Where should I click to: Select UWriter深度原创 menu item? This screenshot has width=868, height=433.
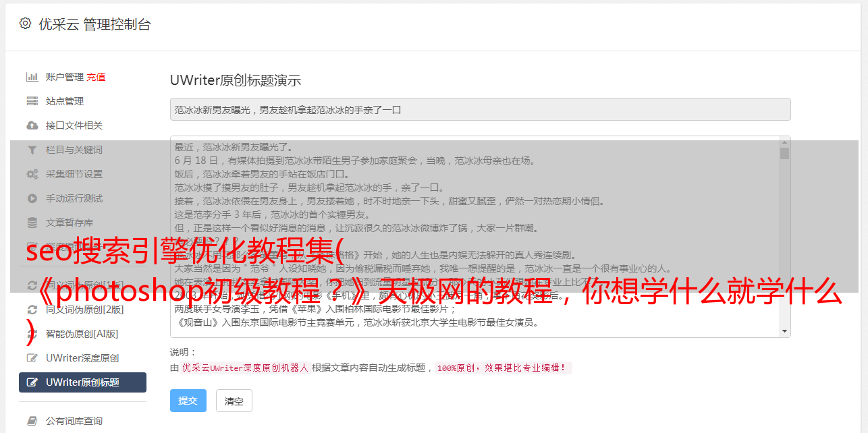(x=82, y=358)
